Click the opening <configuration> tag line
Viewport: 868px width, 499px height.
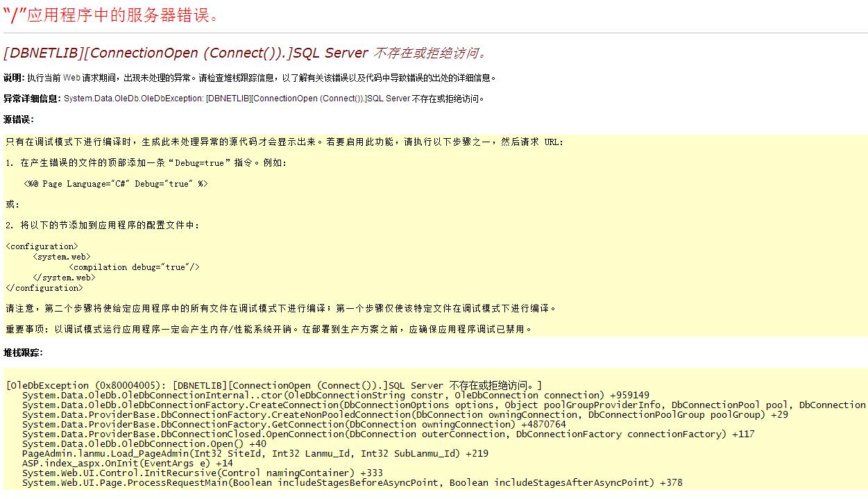[42, 246]
